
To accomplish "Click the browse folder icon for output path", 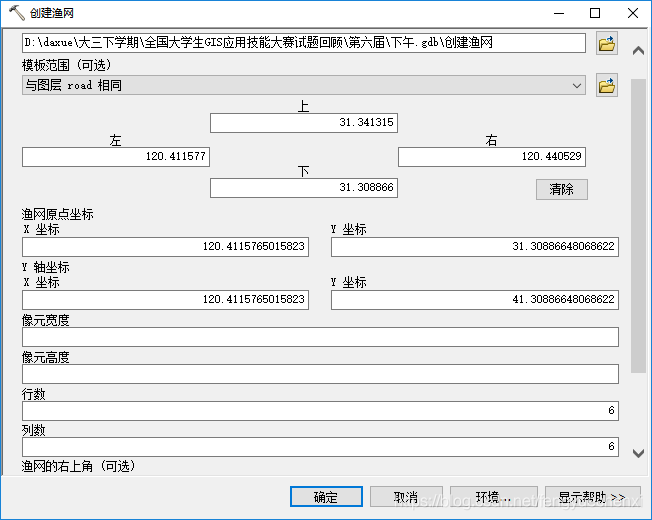I will click(x=607, y=43).
